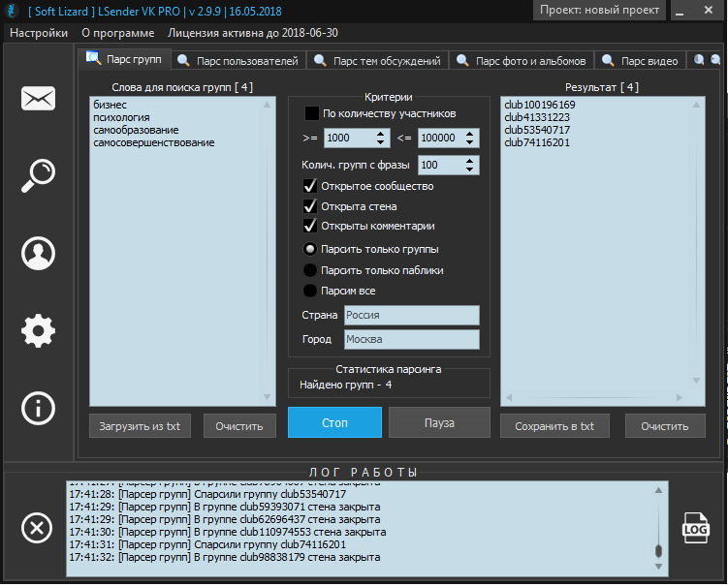Increase Колич. групп с фразы value

pyautogui.click(x=469, y=161)
